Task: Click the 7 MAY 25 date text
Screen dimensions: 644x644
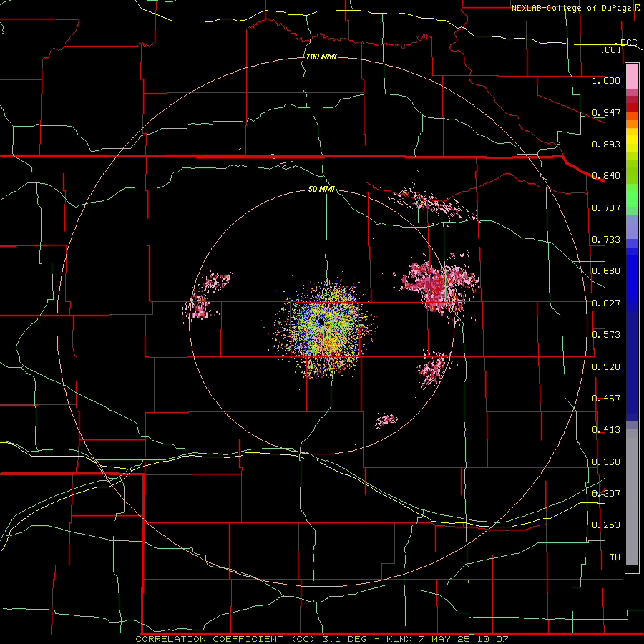Action: tap(446, 639)
